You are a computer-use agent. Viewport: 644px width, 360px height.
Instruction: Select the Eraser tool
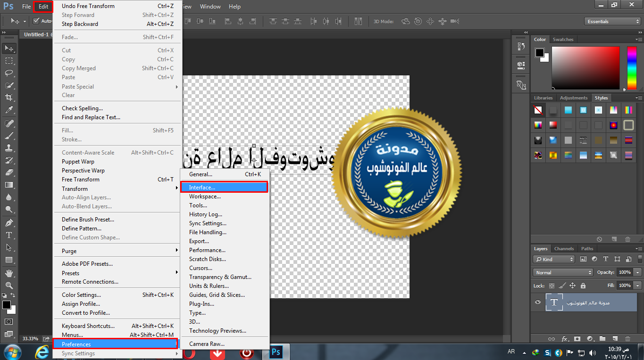pyautogui.click(x=9, y=172)
